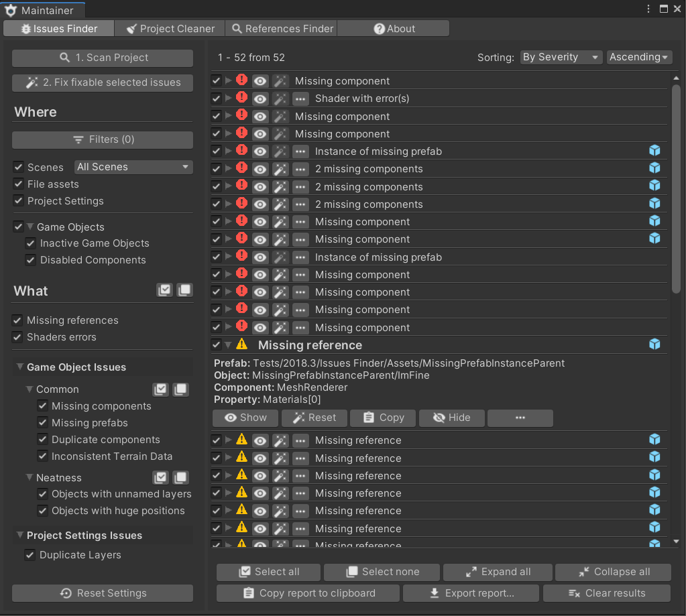Click Select none button
The height and width of the screenshot is (616, 686).
coord(382,572)
